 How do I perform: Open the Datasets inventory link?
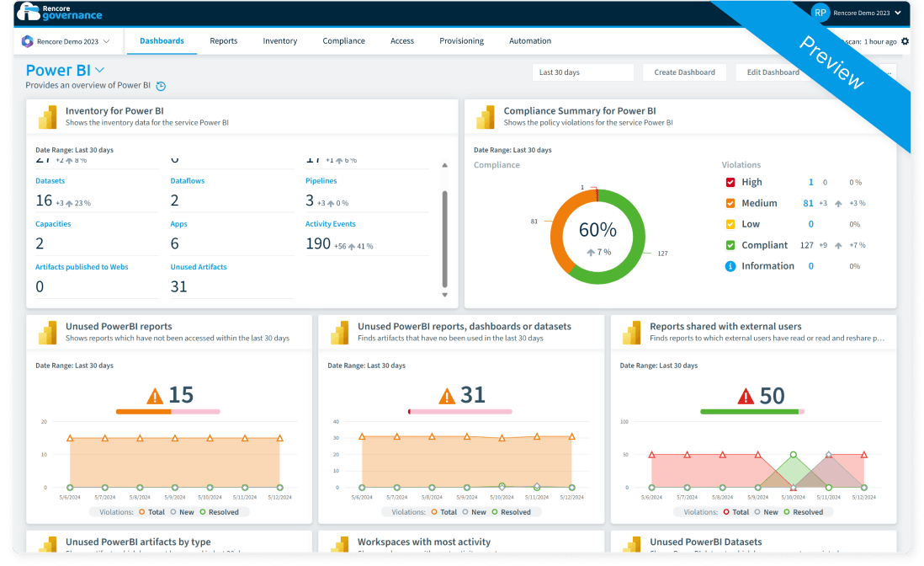pos(51,180)
